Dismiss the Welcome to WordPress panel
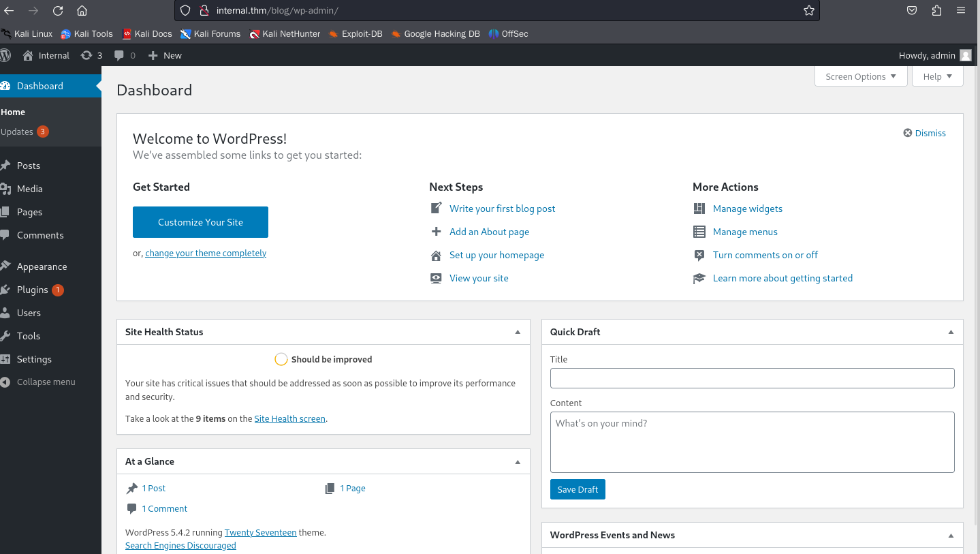The width and height of the screenshot is (980, 554). tap(924, 133)
